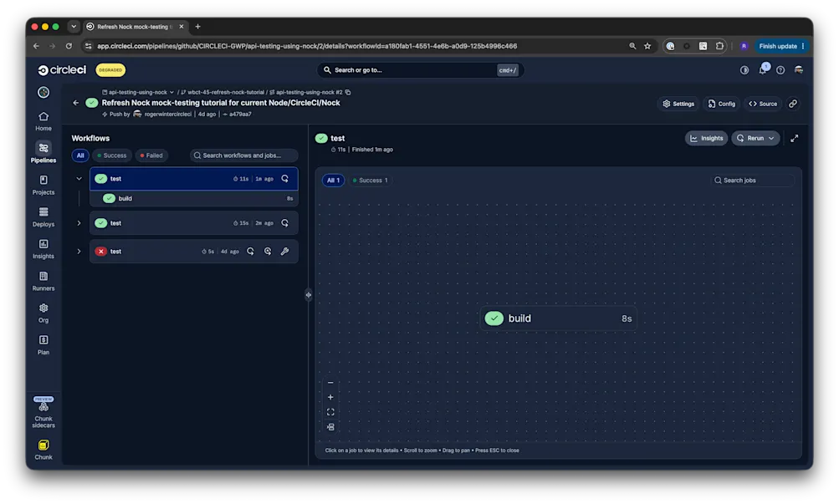Expand the workflow graph to fullscreen

(x=795, y=139)
